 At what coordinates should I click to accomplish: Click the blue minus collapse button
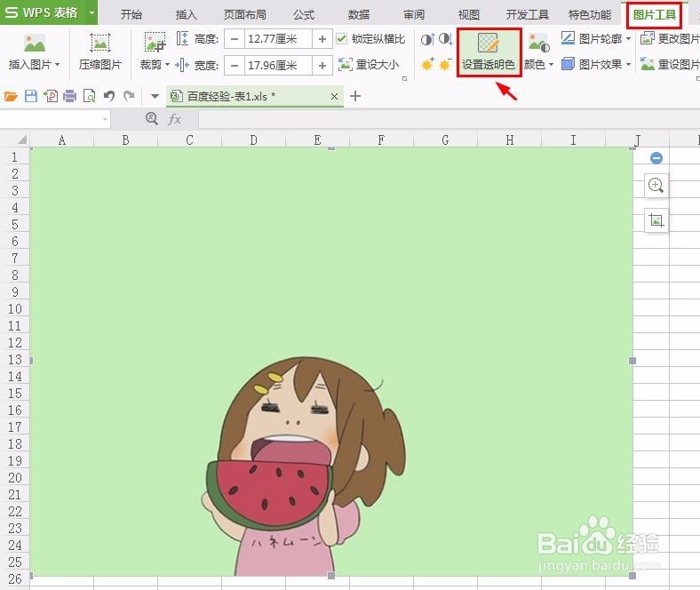coord(656,157)
